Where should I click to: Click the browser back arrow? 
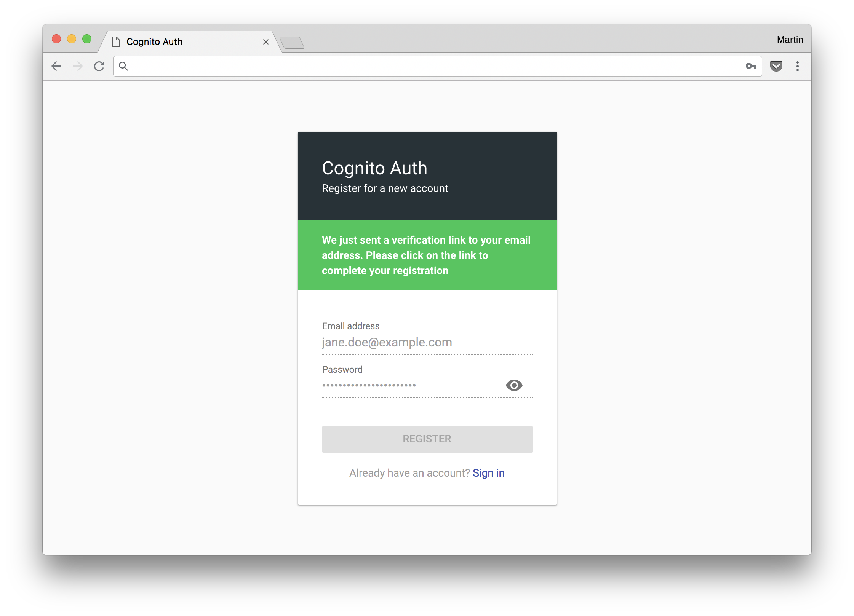56,66
